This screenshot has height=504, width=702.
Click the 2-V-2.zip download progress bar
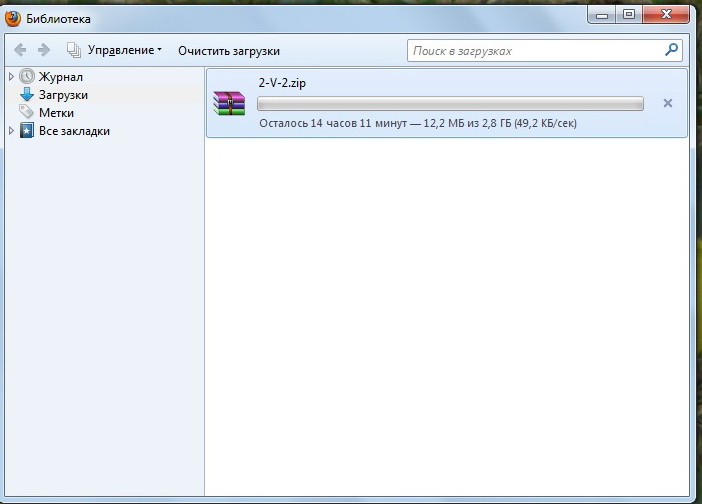coord(450,104)
